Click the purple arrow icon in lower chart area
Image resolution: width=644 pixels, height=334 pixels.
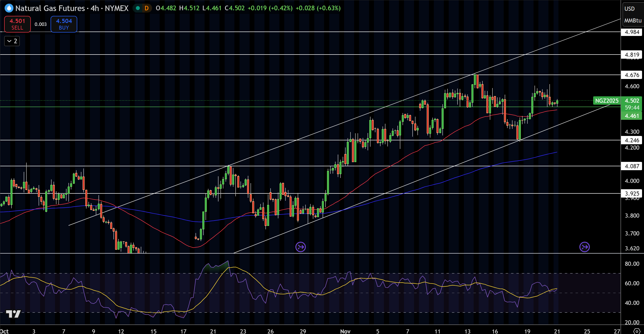tap(301, 247)
